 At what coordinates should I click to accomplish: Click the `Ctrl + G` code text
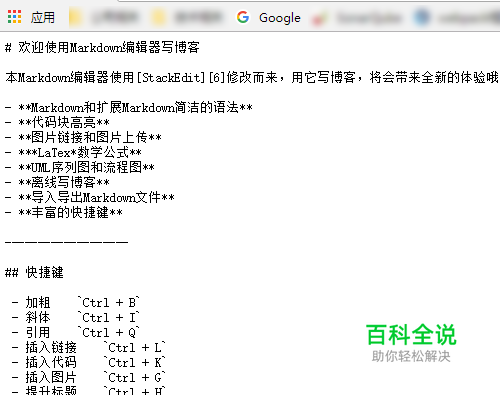click(135, 378)
